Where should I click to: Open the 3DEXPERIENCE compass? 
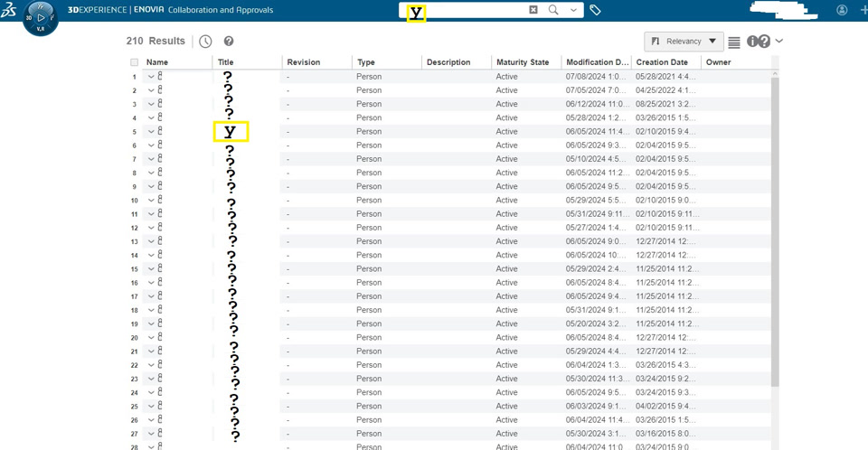tap(41, 18)
